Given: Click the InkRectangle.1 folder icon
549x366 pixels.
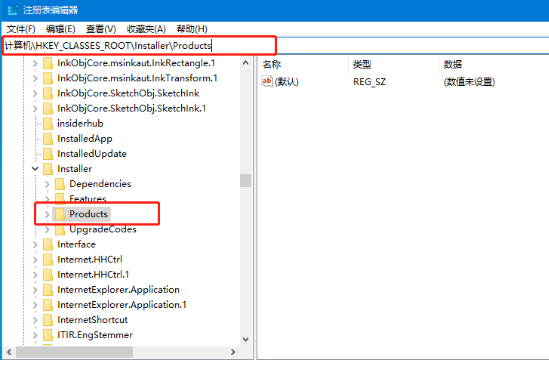Looking at the screenshot, I should (x=48, y=63).
